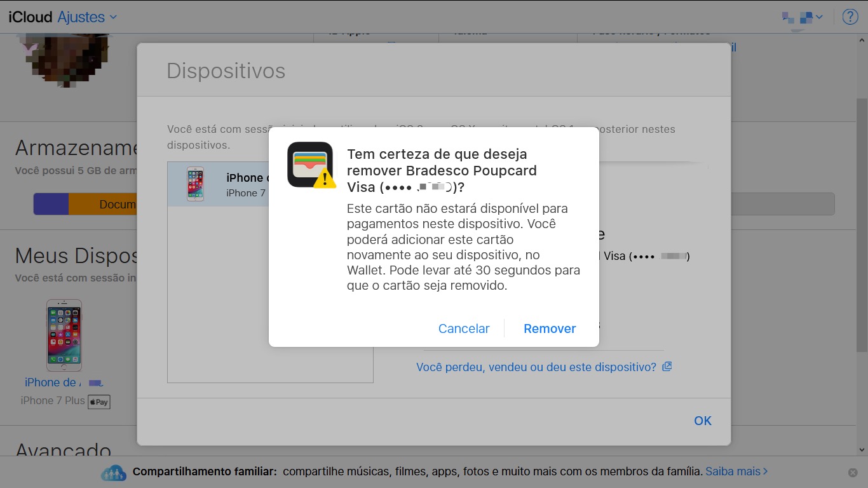
Task: Click the iCloud logo text
Action: click(30, 17)
